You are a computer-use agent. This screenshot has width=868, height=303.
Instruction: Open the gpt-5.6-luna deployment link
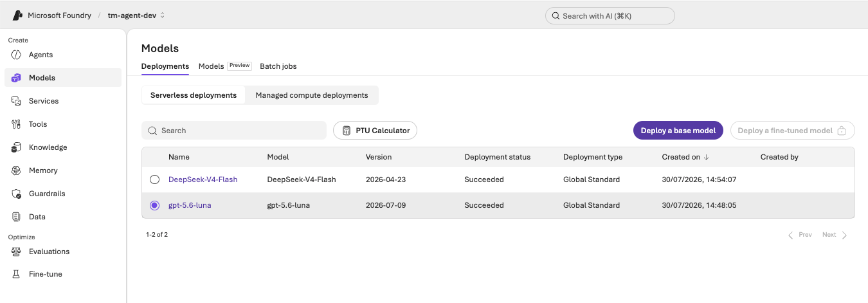tap(190, 205)
